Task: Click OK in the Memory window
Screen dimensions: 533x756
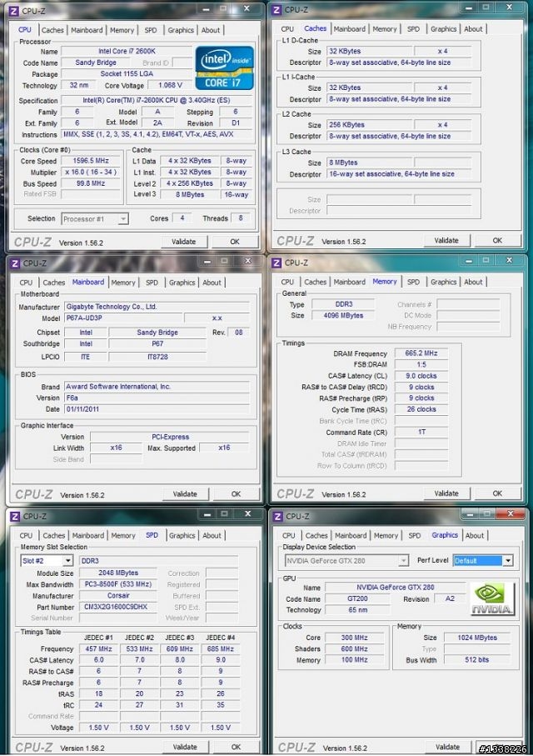Action: (497, 493)
